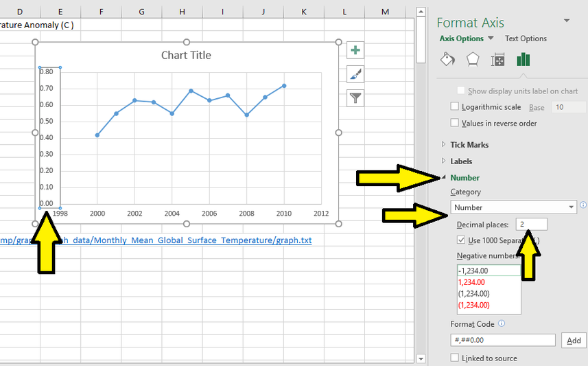Open Chart Styles paintbrush icon
588x366 pixels.
pos(355,74)
